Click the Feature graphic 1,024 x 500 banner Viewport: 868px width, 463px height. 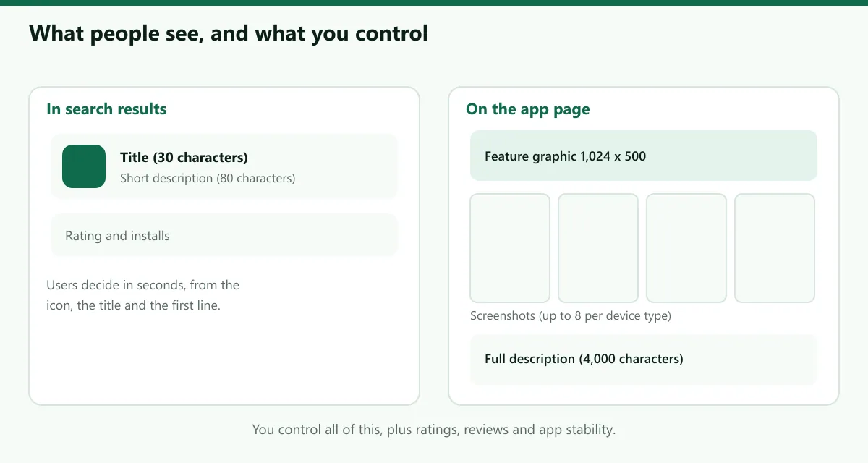point(644,156)
